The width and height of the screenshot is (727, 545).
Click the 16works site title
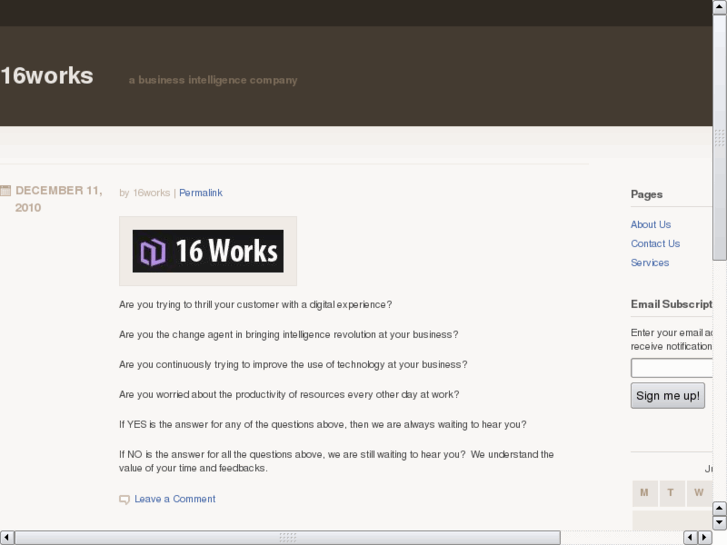pos(47,76)
